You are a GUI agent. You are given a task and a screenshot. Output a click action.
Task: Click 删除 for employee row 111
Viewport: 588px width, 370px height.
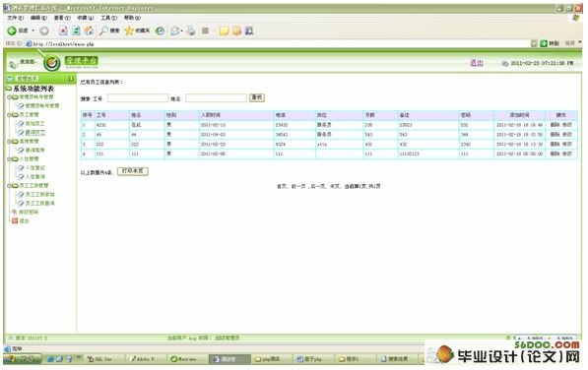pos(555,154)
